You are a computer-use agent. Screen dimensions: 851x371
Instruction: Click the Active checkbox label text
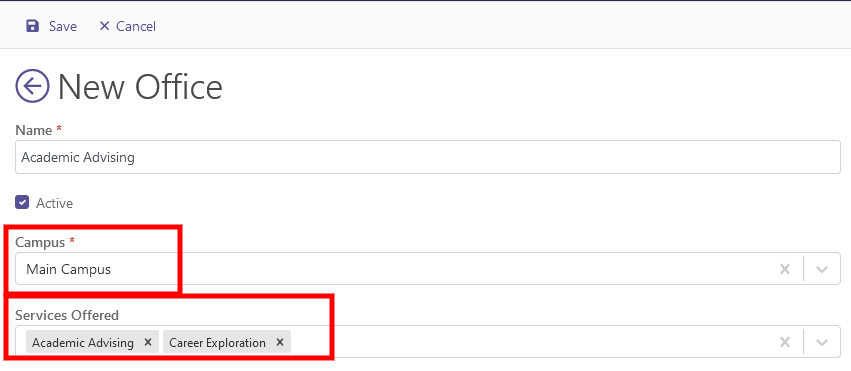coord(54,203)
